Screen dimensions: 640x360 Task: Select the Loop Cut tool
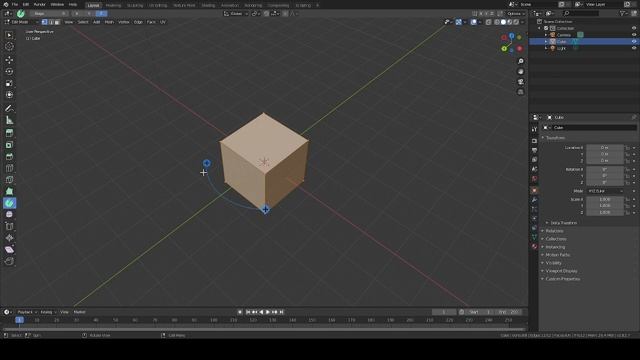[x=9, y=168]
